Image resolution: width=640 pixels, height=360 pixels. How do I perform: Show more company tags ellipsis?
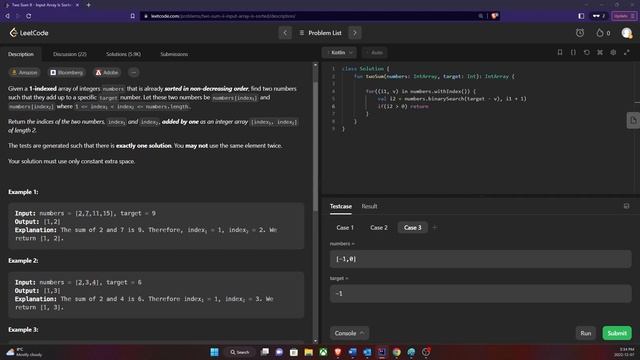[x=133, y=72]
